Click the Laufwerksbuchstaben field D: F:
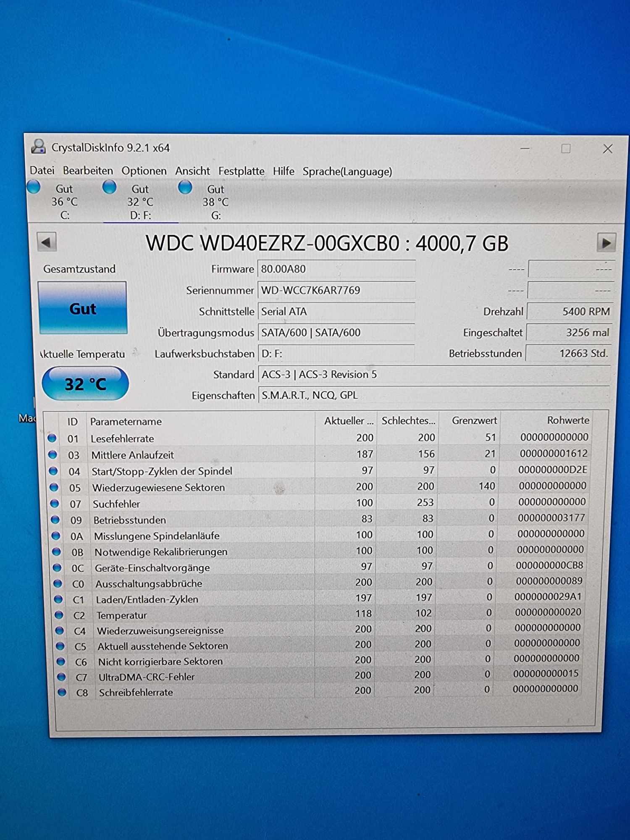This screenshot has height=840, width=630. pos(336,354)
